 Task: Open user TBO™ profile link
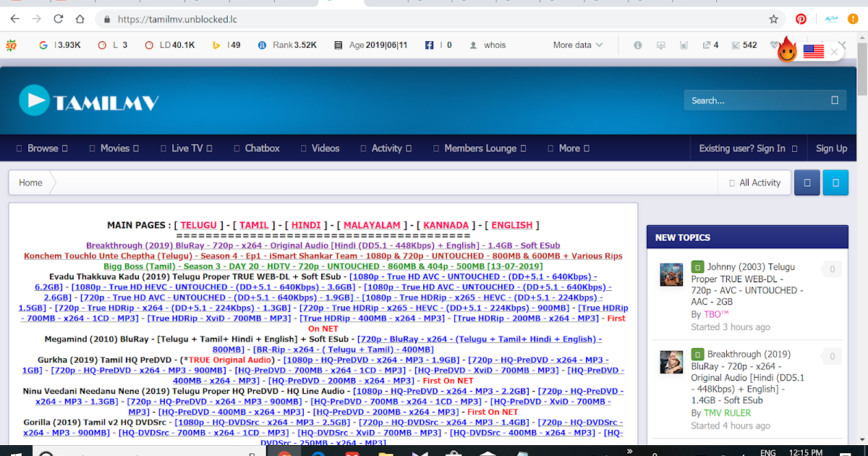pos(716,314)
